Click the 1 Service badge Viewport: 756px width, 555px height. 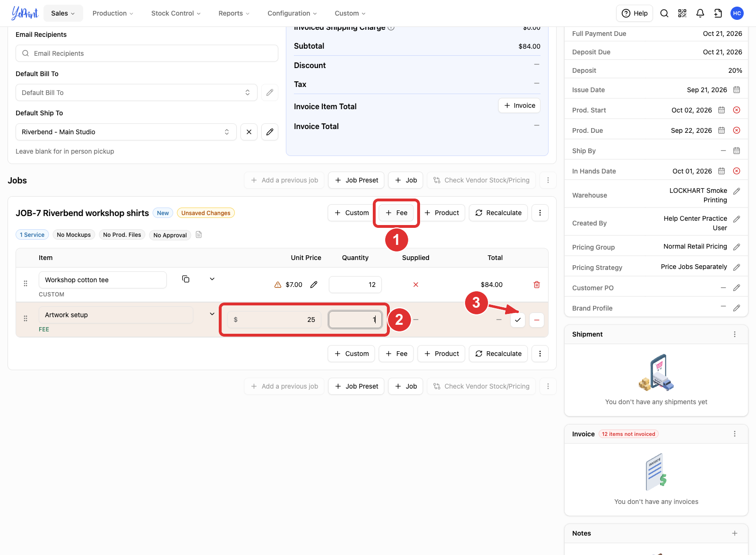click(32, 235)
